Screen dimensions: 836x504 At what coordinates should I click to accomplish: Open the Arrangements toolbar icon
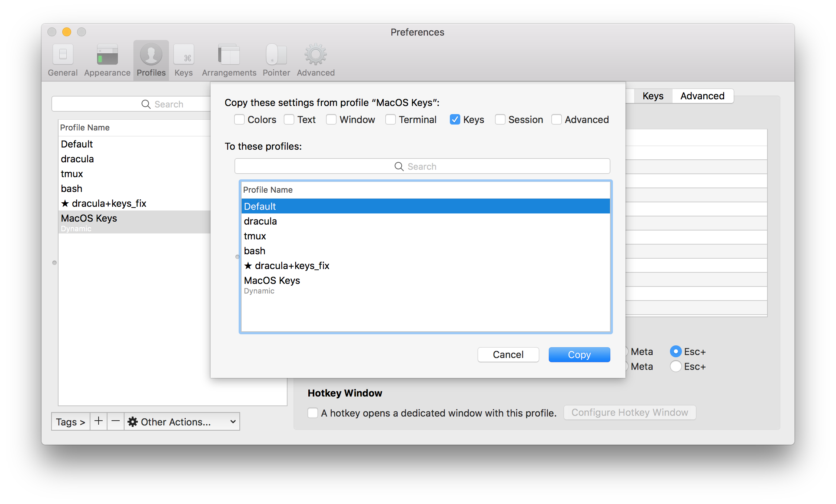point(229,55)
